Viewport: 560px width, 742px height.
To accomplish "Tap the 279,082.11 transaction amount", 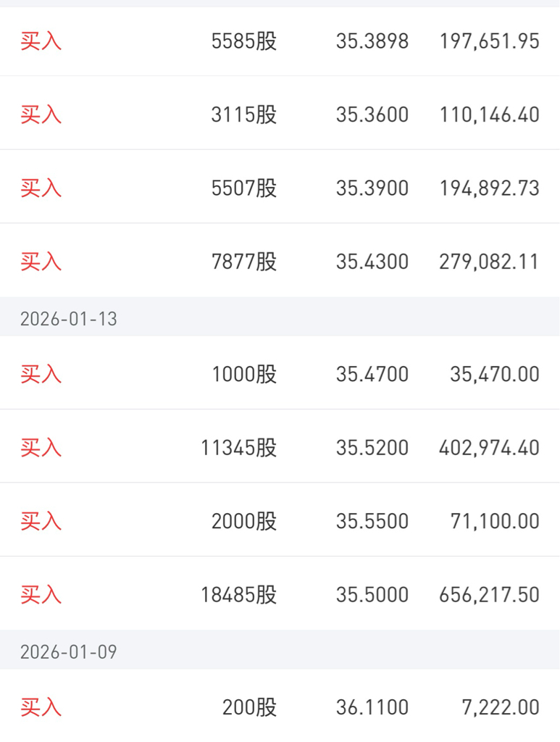I will [489, 262].
